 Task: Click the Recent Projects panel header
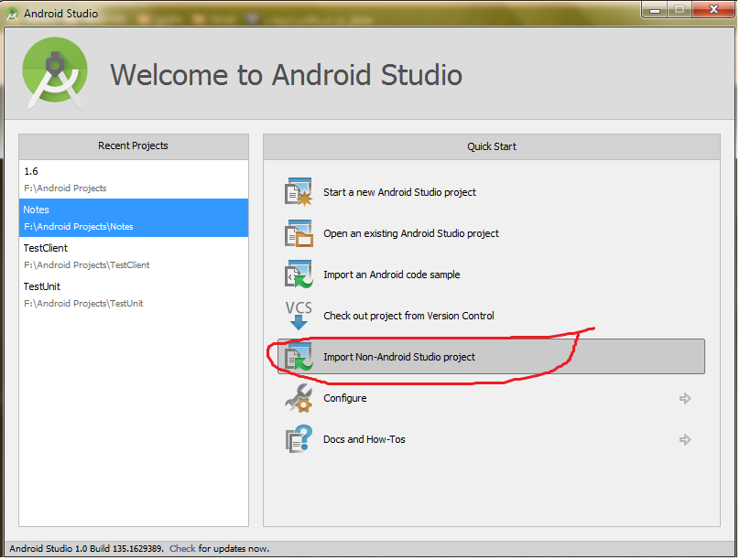click(134, 146)
